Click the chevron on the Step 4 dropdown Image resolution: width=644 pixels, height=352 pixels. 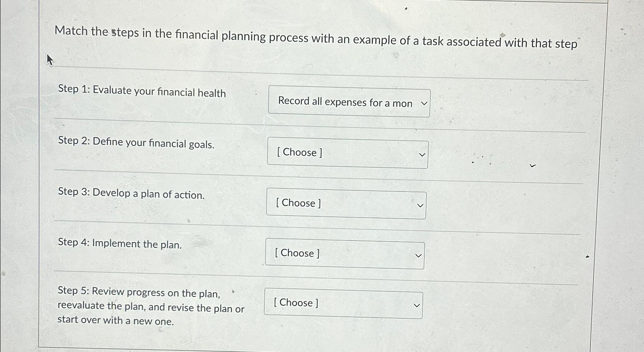click(418, 255)
